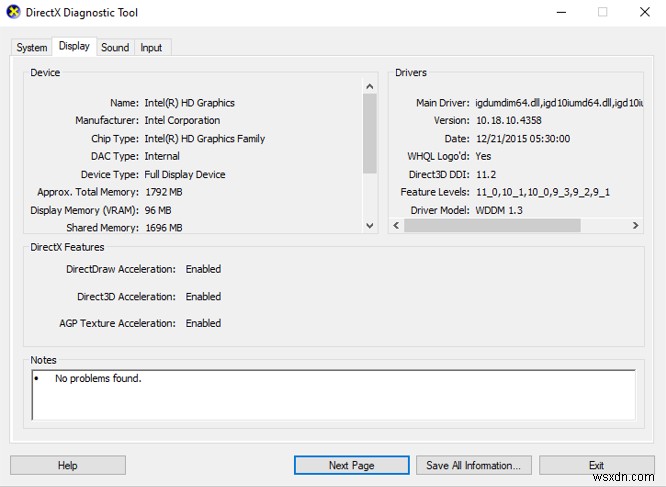Minimize the DirectX Diagnostic Tool window
666x487 pixels.
562,12
